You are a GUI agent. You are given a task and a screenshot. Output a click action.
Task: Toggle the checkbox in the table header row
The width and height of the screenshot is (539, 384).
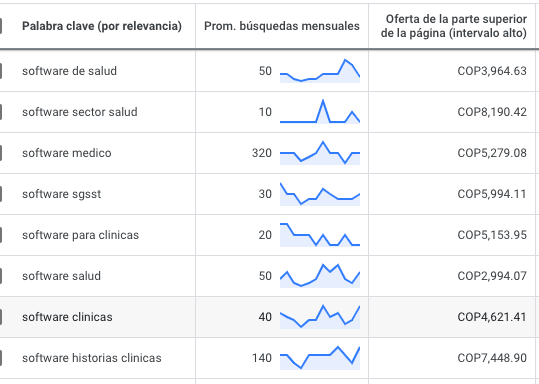[x=1, y=26]
